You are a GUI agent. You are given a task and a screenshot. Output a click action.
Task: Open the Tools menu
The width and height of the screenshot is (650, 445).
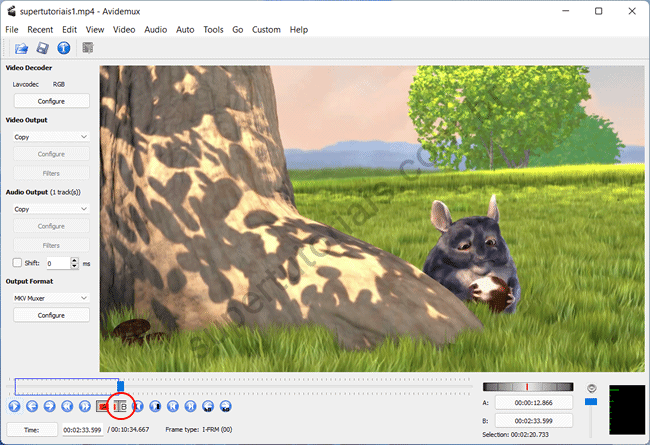[213, 30]
